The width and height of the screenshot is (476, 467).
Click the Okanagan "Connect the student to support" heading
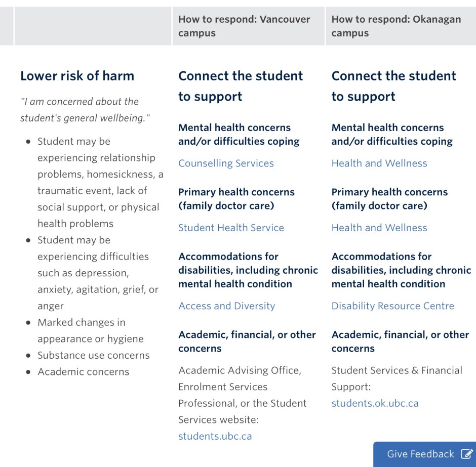pyautogui.click(x=393, y=86)
